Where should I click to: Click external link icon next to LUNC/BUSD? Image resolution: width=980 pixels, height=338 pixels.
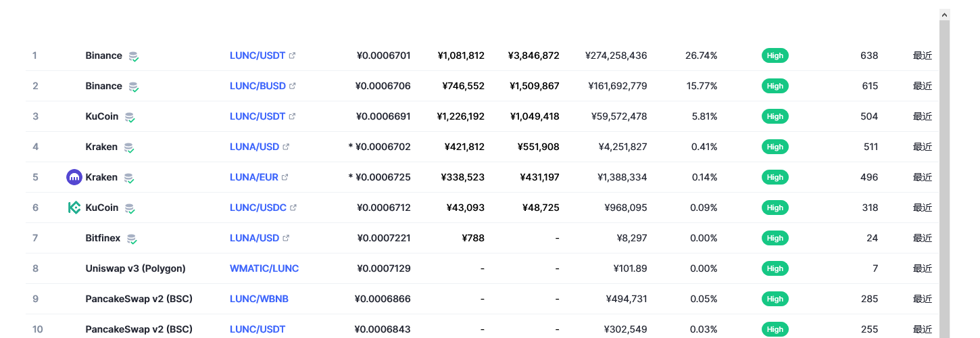[x=292, y=86]
